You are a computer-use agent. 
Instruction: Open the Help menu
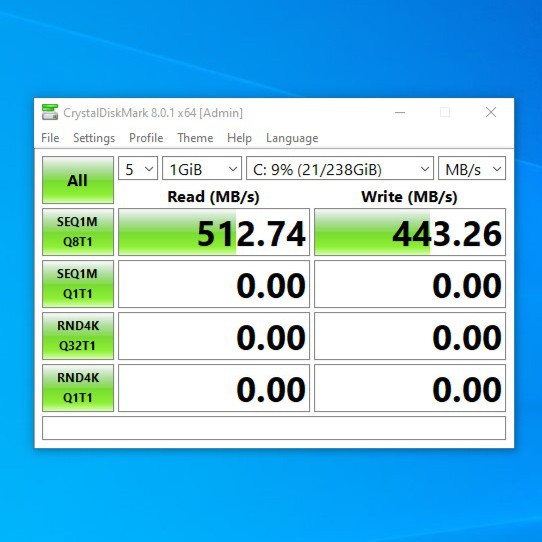pos(239,138)
